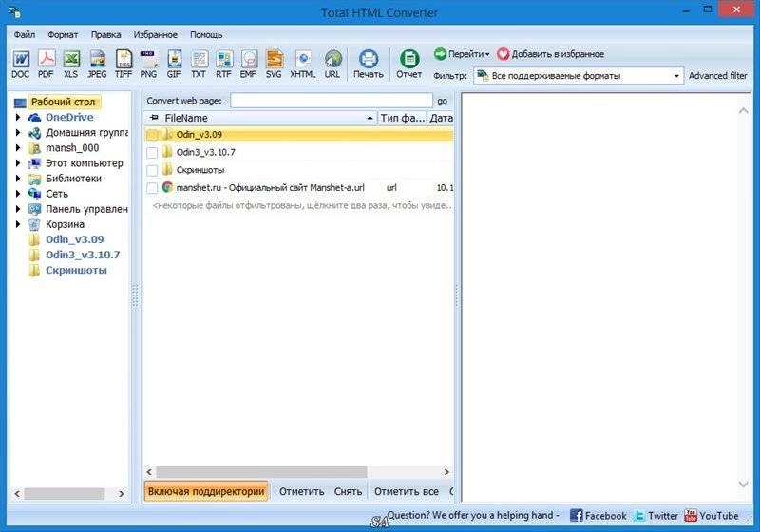The width and height of the screenshot is (760, 532).
Task: Convert to XHTML format
Action: tap(303, 64)
